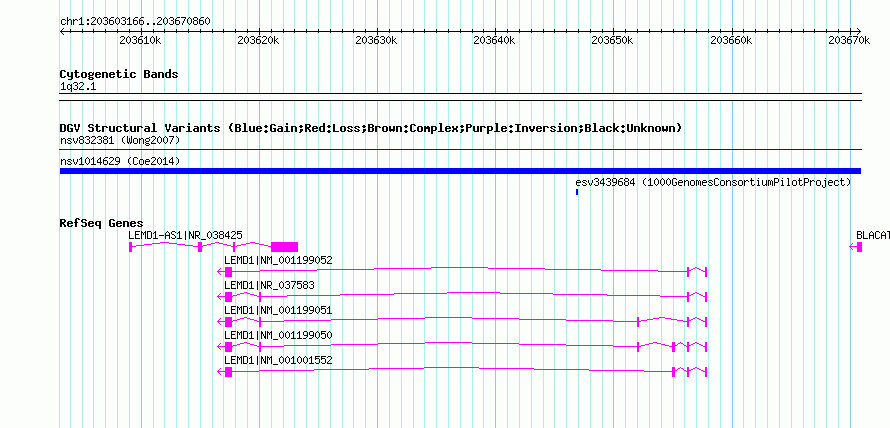Click the large LEMD1-AS1 exon block
This screenshot has height=428, width=890.
(284, 247)
